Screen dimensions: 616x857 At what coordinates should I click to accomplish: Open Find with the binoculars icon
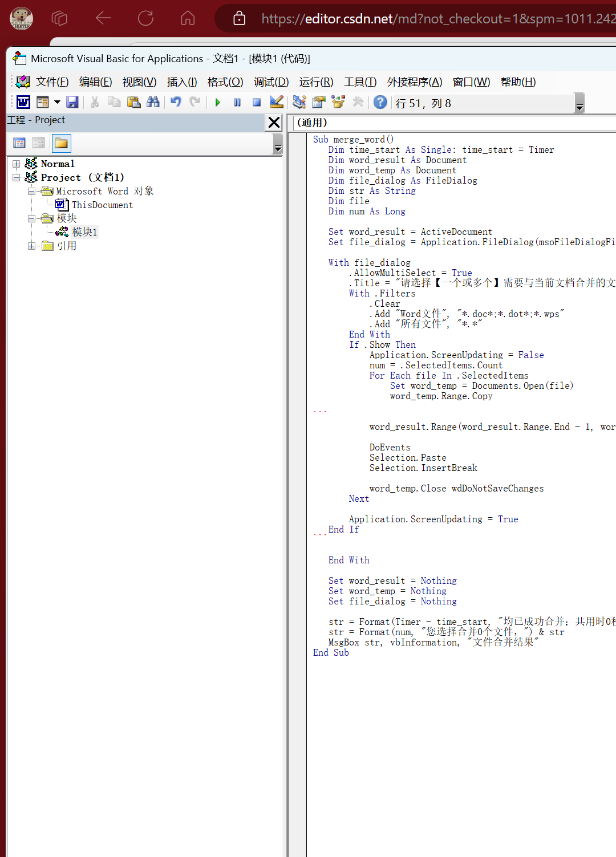coord(153,102)
